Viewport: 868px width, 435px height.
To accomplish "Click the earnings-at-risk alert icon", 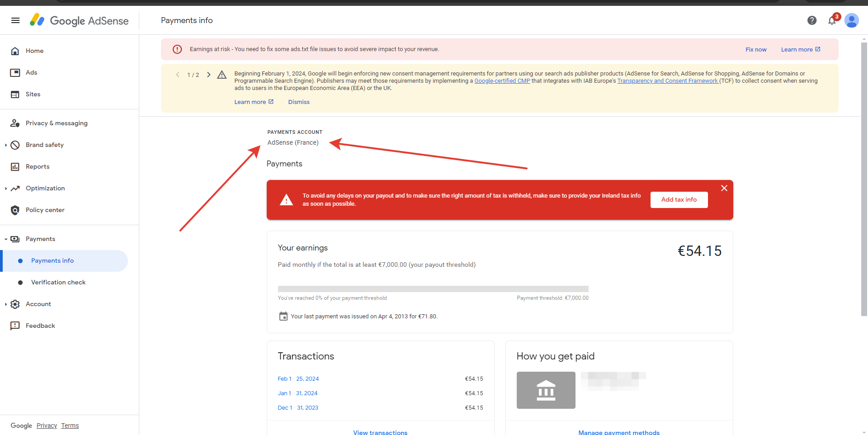I will 177,49.
